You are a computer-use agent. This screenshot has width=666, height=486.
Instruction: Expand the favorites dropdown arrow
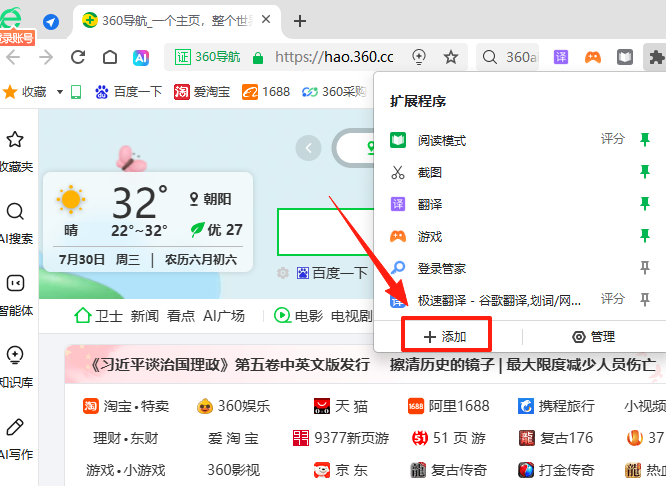point(60,92)
